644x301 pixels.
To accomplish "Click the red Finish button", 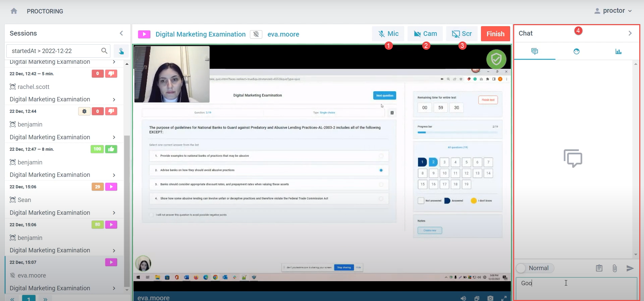I will pos(495,34).
